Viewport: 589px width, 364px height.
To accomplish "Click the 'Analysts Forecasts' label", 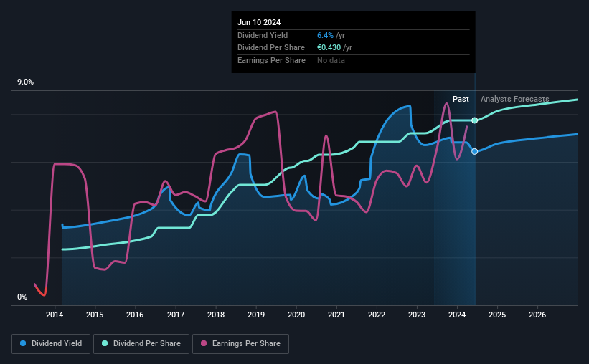I will 514,99.
